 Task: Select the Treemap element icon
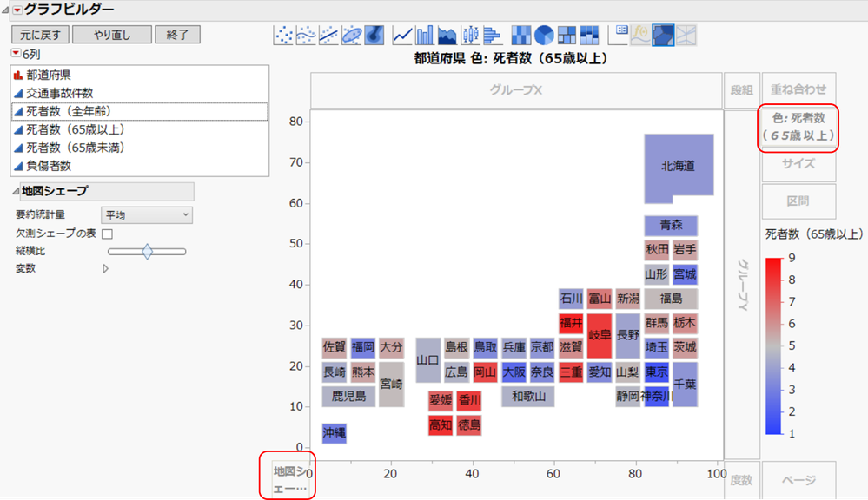pos(567,36)
